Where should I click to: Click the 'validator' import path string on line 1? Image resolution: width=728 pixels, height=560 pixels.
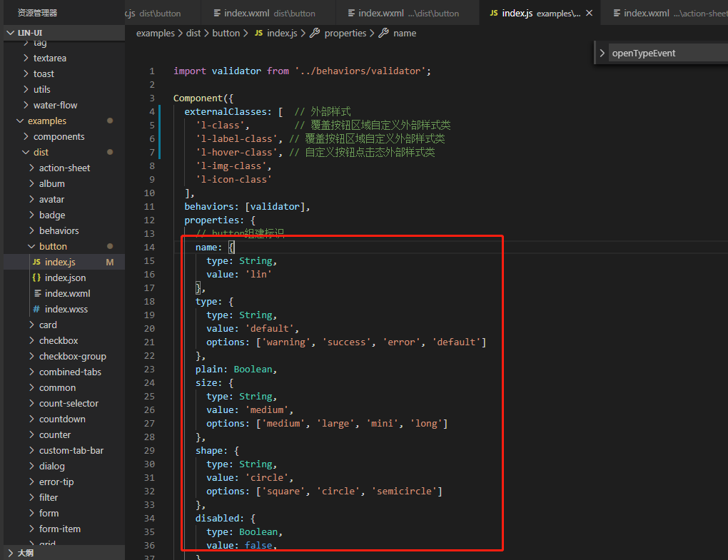click(x=360, y=71)
